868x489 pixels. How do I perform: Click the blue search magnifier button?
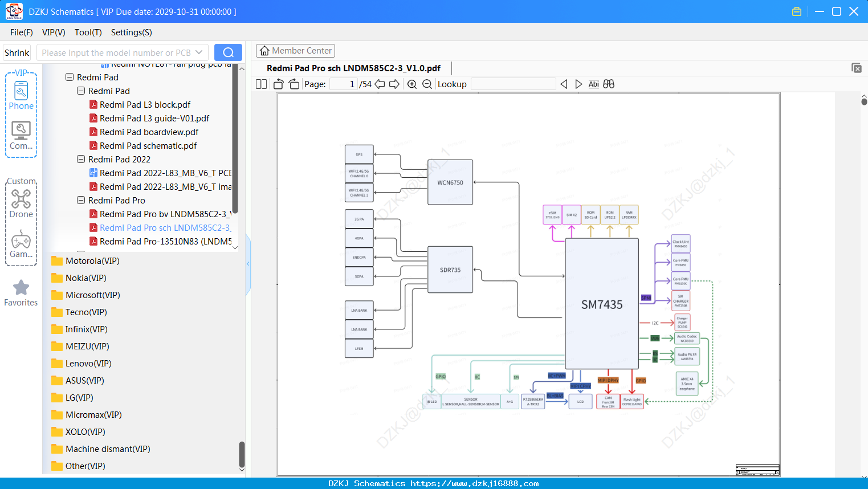(228, 52)
